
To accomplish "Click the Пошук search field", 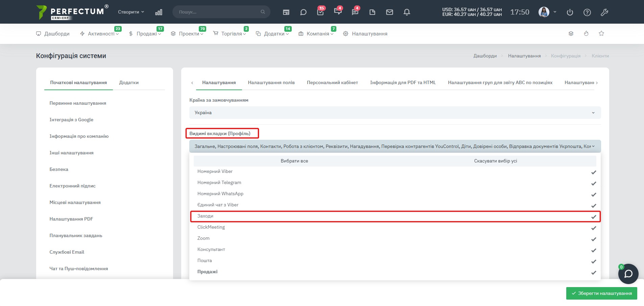I will [221, 12].
